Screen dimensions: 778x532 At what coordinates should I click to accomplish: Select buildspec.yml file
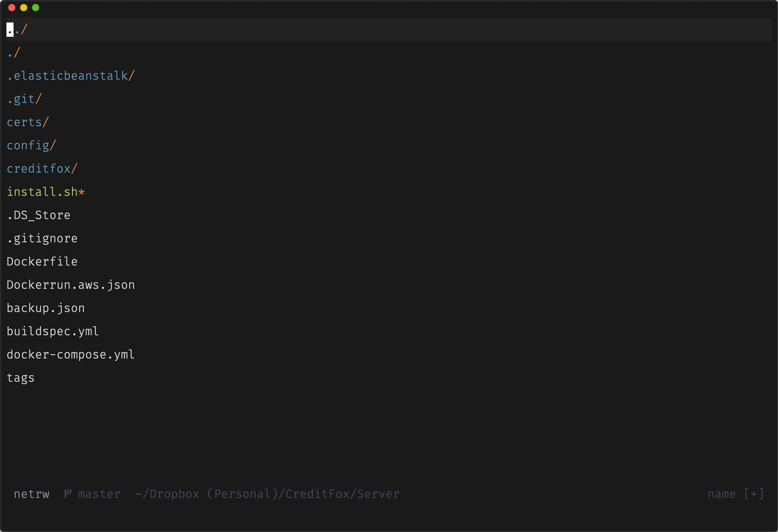53,332
